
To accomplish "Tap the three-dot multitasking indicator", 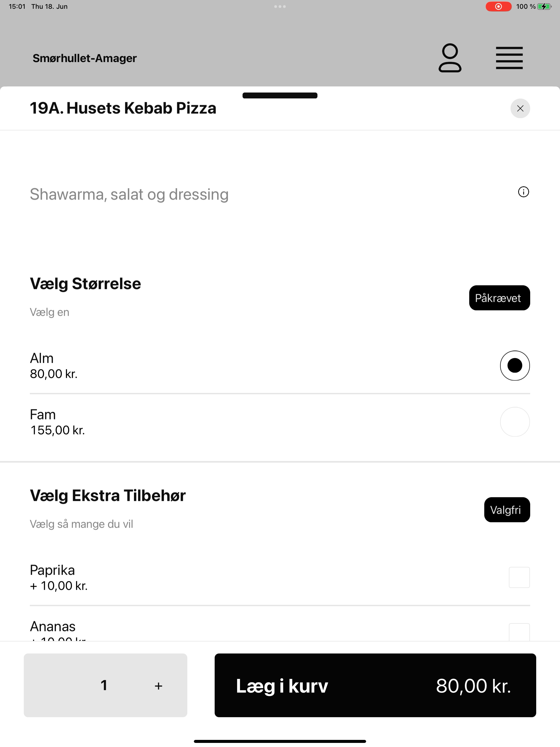I will pyautogui.click(x=280, y=6).
